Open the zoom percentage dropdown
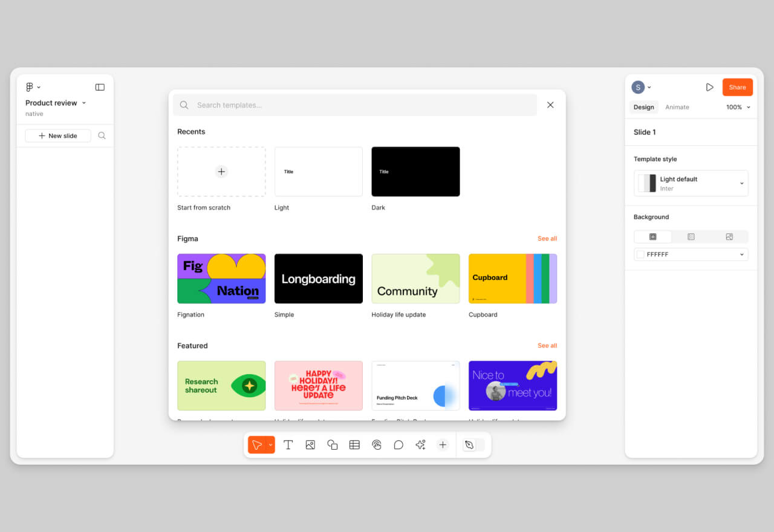Image resolution: width=774 pixels, height=532 pixels. pyautogui.click(x=737, y=107)
